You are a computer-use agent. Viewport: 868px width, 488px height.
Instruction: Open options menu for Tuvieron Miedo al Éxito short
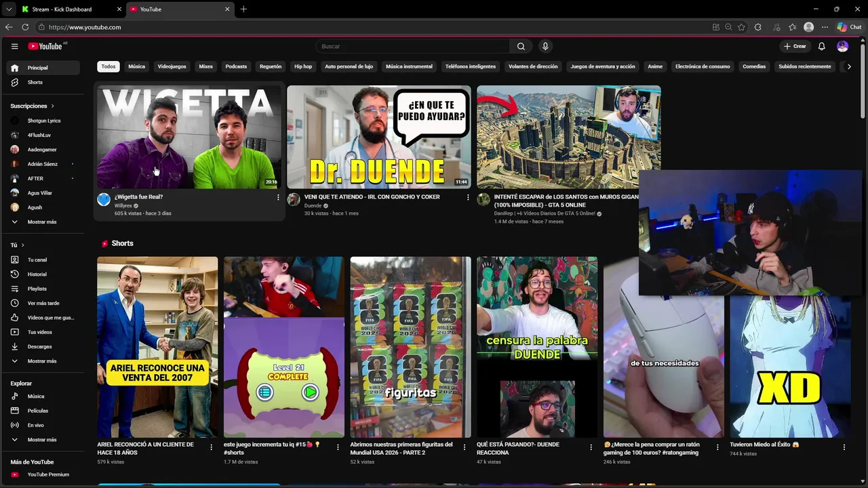844,447
